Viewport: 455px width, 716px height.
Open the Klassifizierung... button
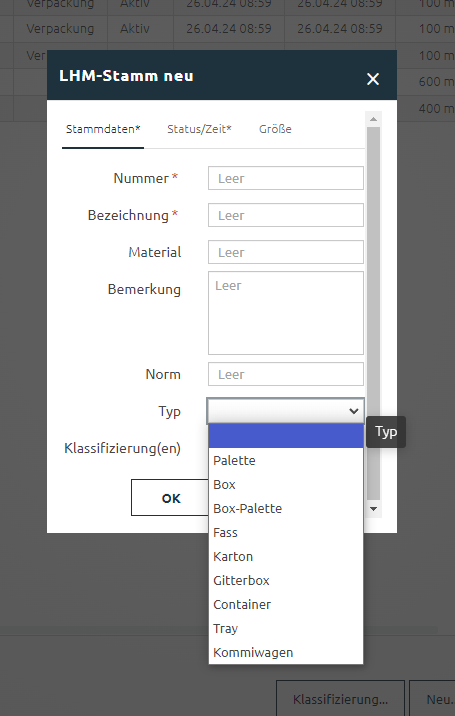pyautogui.click(x=340, y=699)
